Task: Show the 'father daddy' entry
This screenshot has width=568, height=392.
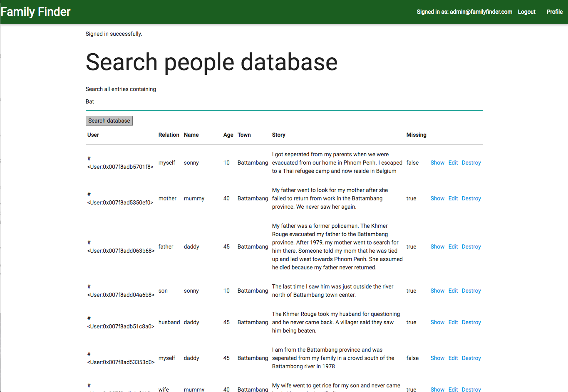Action: pyautogui.click(x=437, y=247)
